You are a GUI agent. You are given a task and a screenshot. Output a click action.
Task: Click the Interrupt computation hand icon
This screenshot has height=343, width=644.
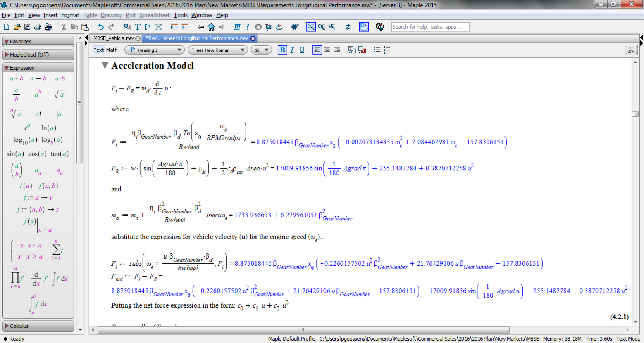point(258,27)
